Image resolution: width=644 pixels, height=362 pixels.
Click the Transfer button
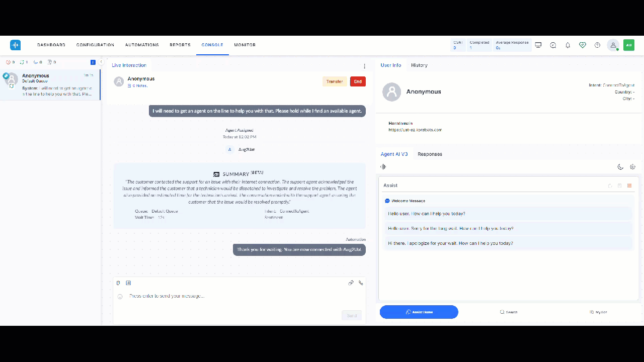coord(334,81)
